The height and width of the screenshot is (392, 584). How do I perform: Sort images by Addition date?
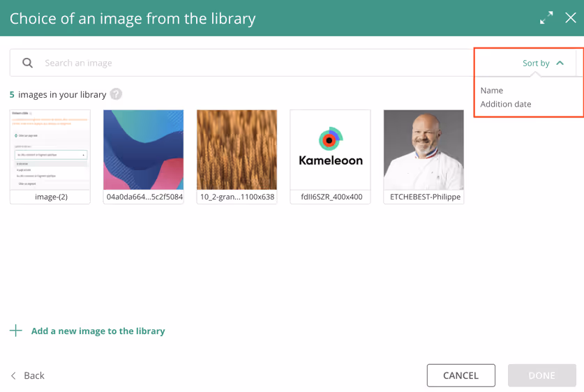click(505, 104)
